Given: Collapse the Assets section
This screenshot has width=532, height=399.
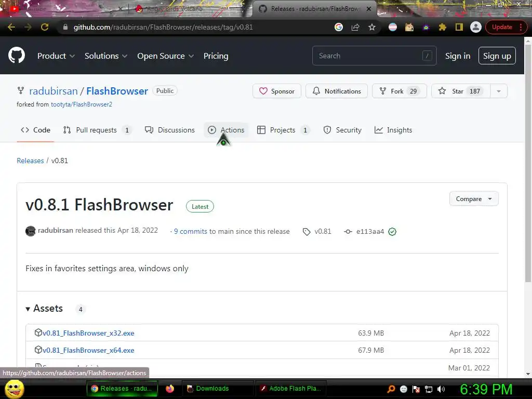Looking at the screenshot, I should [x=44, y=309].
